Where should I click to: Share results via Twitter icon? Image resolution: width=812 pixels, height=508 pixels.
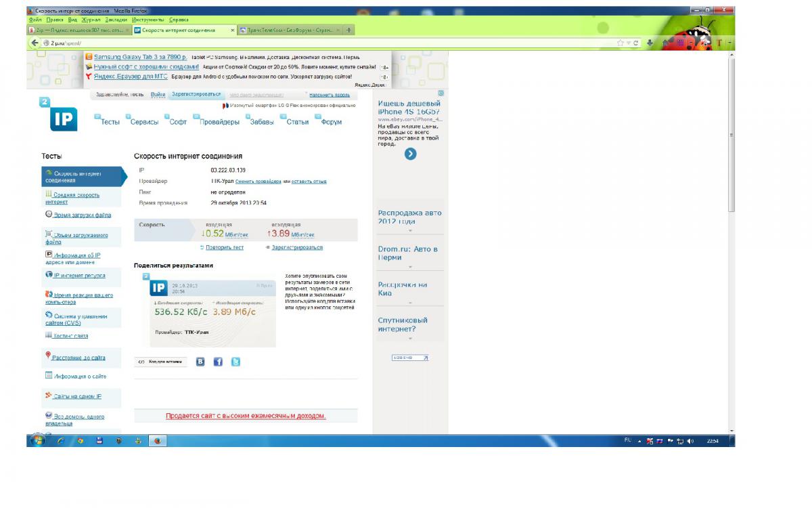coord(235,362)
